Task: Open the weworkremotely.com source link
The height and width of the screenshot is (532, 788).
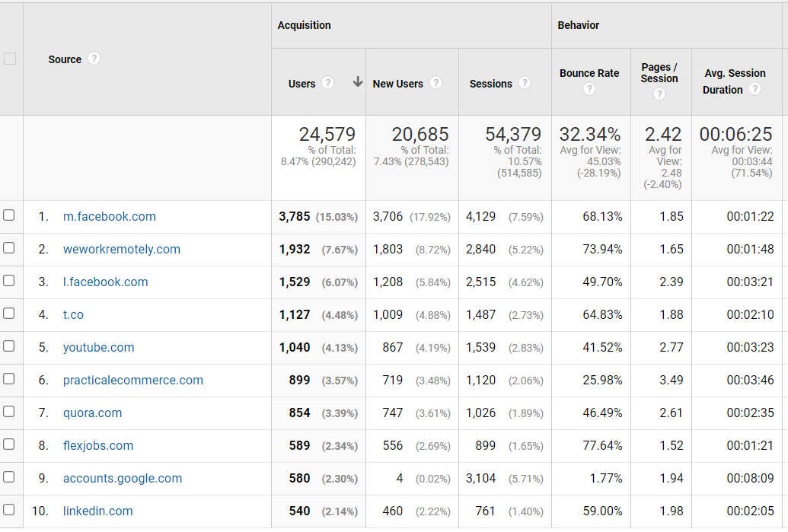Action: tap(121, 249)
